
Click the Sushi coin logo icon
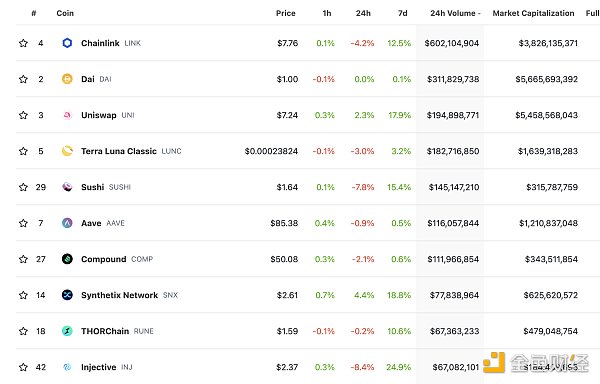(x=67, y=187)
